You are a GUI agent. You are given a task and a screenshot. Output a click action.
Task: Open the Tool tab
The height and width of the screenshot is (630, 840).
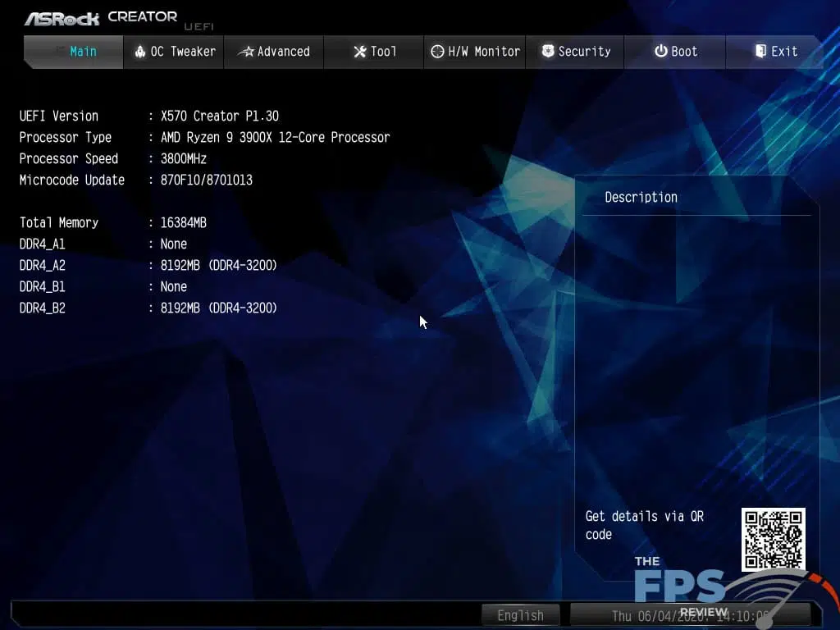[x=375, y=51]
